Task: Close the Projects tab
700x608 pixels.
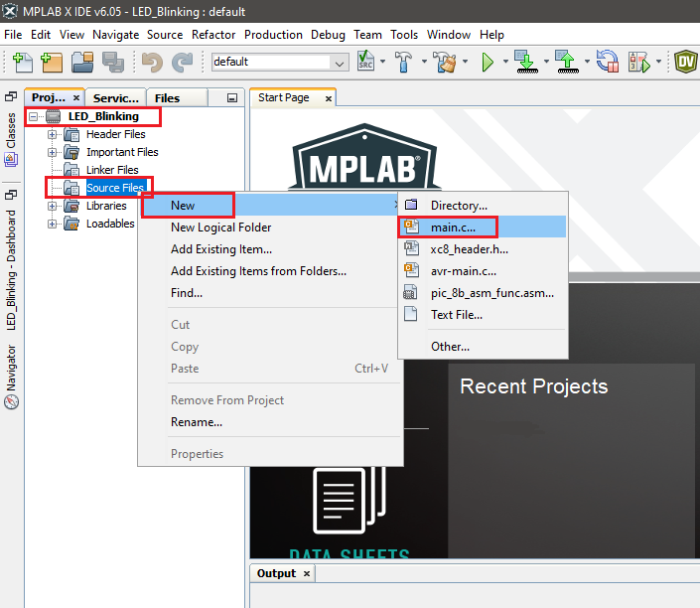Action: [x=76, y=97]
